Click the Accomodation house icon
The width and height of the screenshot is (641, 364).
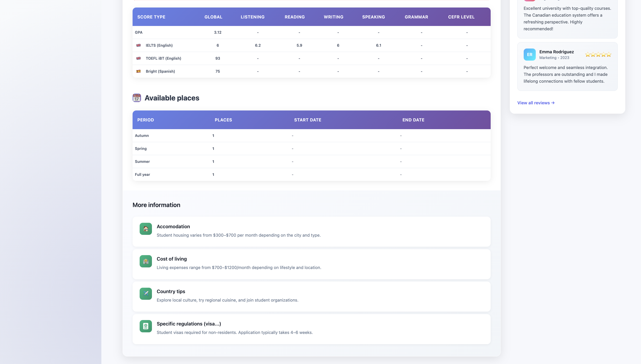(146, 229)
